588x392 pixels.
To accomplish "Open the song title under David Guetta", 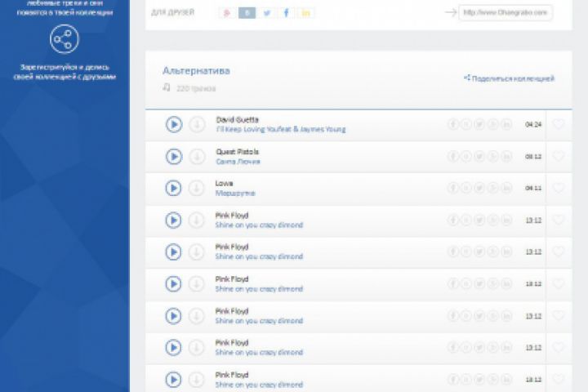I will tap(281, 129).
